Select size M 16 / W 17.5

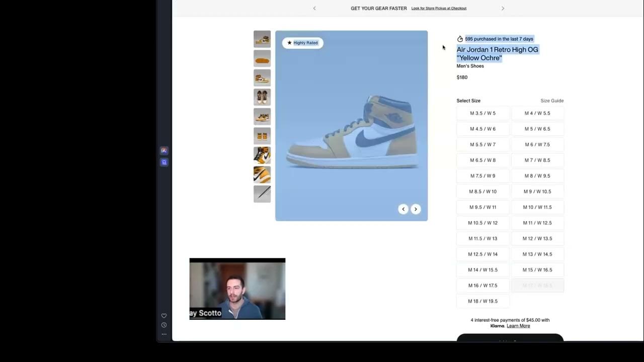click(x=483, y=285)
